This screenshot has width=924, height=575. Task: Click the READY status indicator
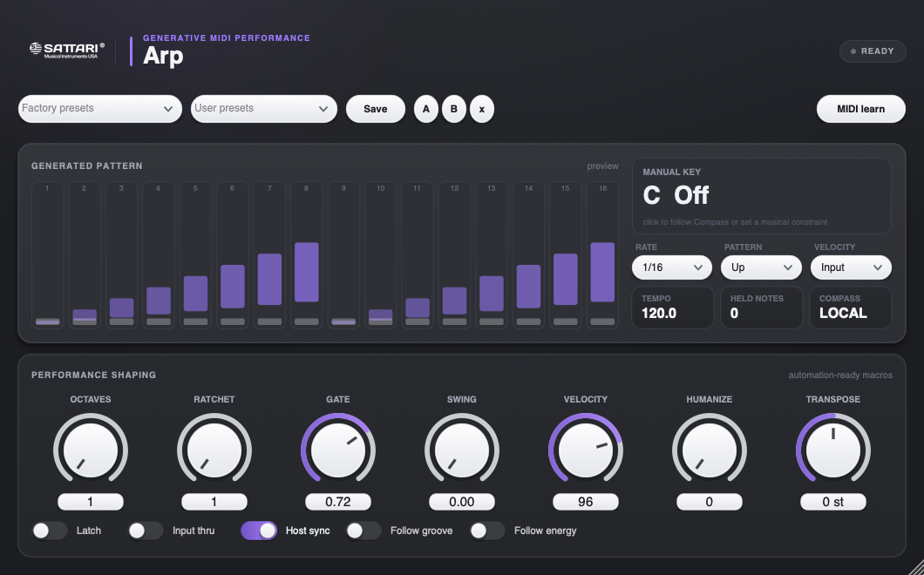pos(873,51)
